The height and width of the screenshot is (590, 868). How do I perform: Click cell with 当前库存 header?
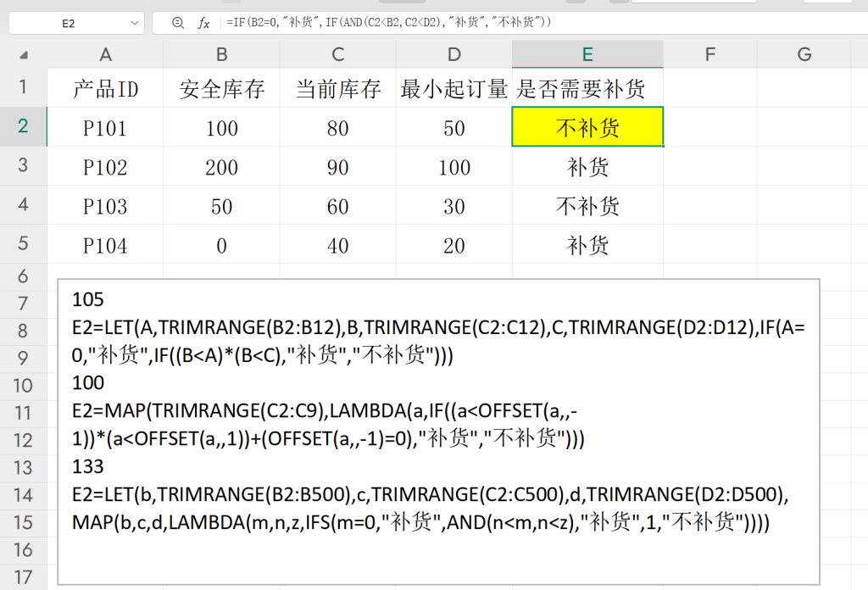tap(337, 88)
